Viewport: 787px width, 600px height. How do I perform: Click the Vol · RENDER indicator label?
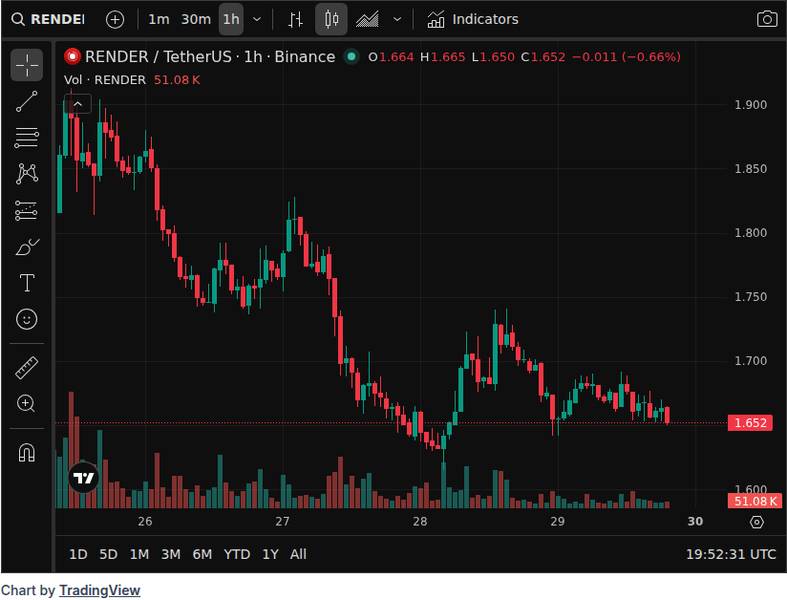[104, 80]
